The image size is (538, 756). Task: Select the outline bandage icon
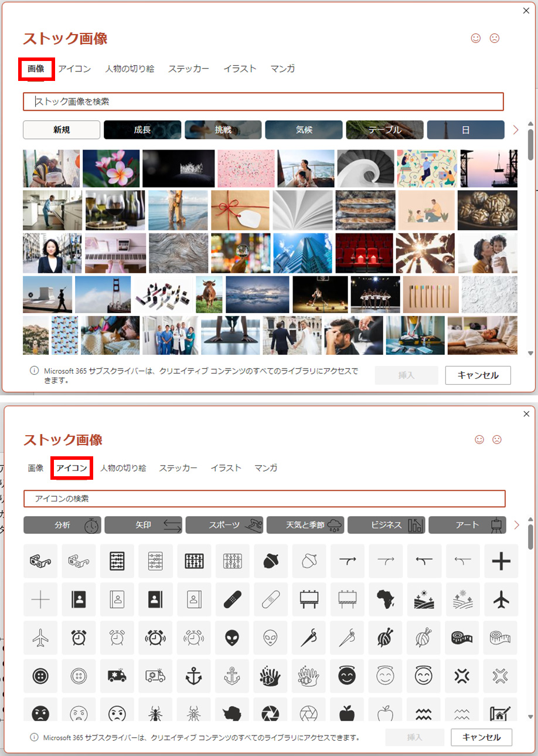271,599
